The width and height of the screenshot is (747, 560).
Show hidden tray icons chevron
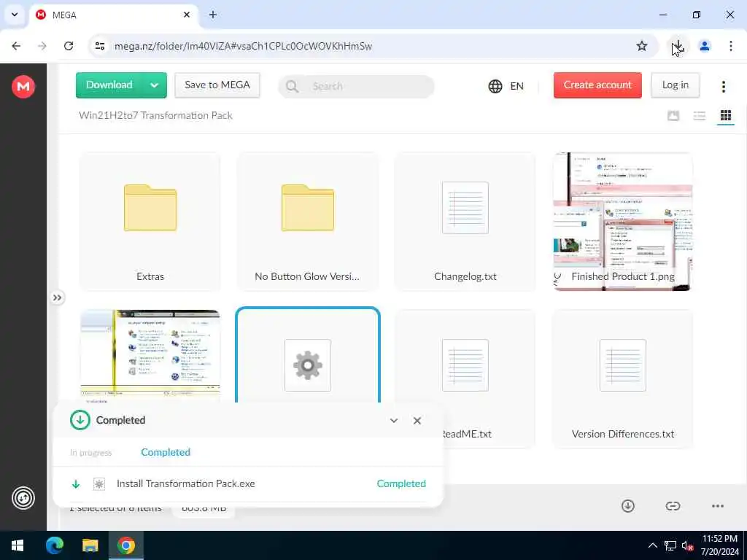[653, 545]
